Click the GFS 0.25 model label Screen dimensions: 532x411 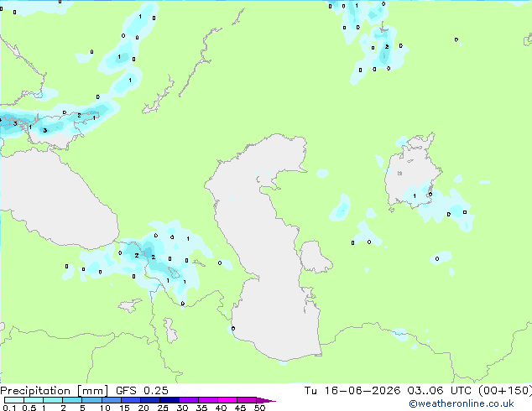142,391
